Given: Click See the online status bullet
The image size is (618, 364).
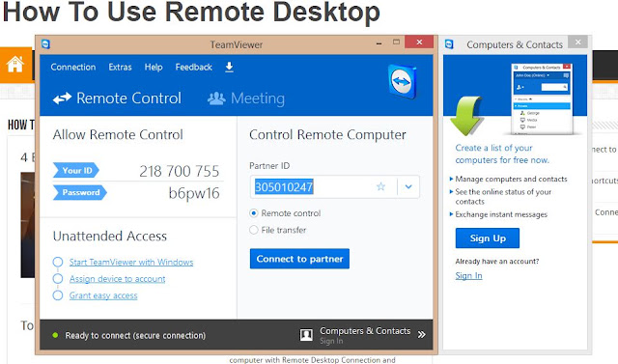Looking at the screenshot, I should pos(503,197).
